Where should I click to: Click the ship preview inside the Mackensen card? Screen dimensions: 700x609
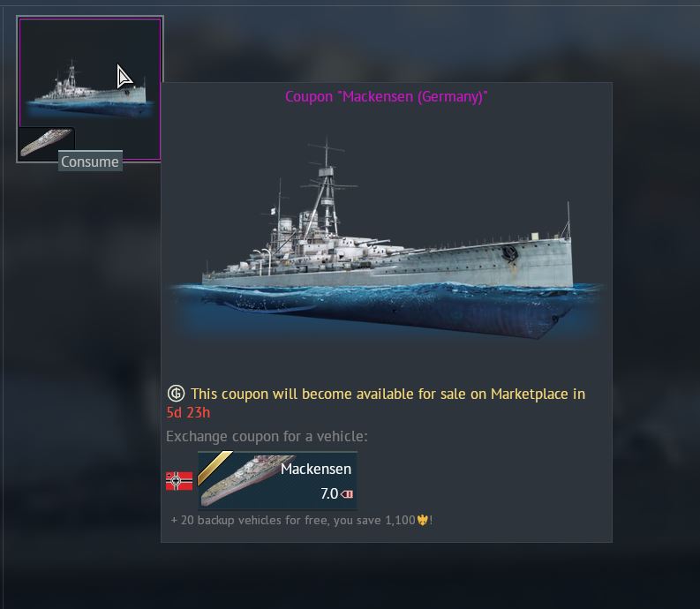(x=245, y=480)
